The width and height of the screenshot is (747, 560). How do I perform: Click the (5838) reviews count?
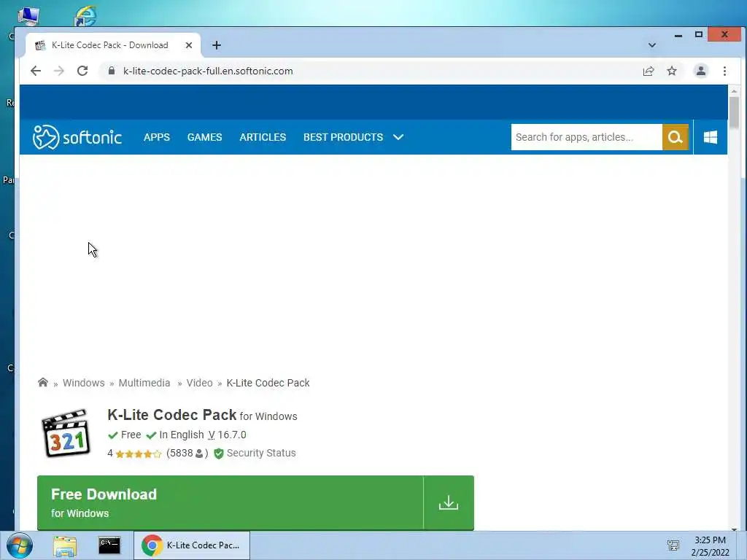click(187, 454)
